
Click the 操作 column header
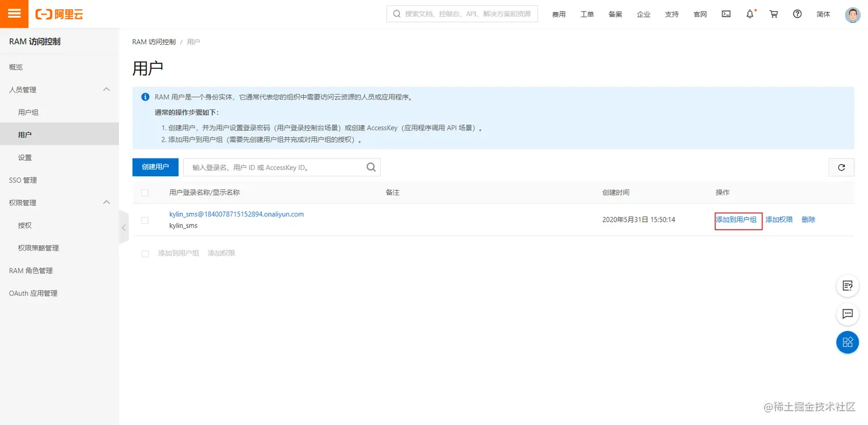[722, 192]
